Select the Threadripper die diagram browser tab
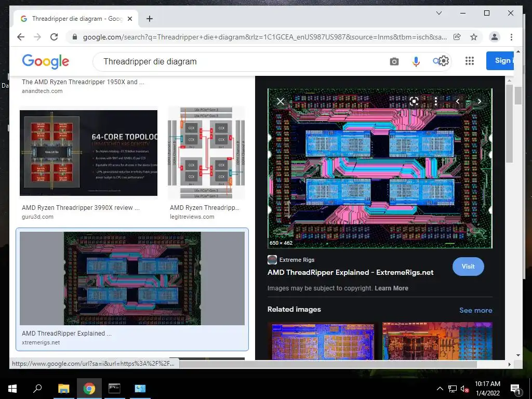The width and height of the screenshot is (532, 399). (x=76, y=19)
